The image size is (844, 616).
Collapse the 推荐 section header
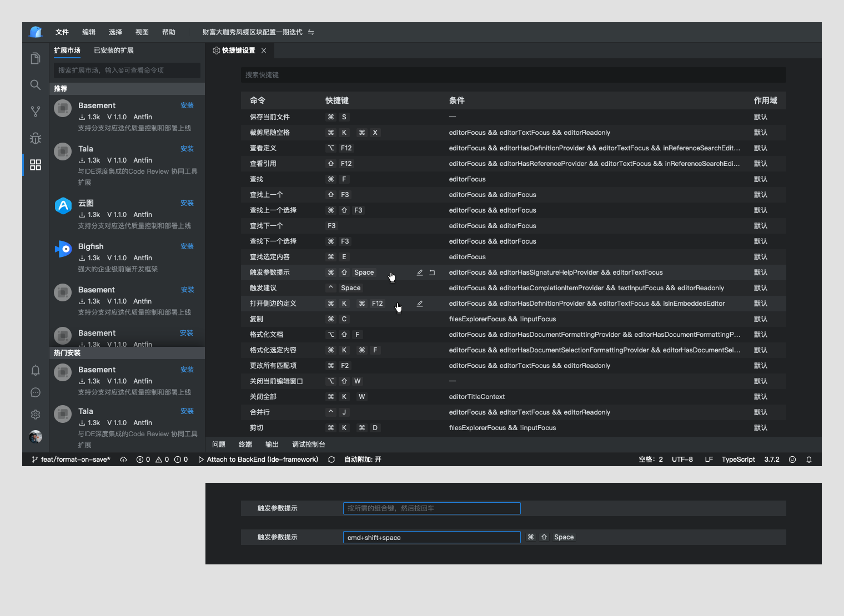[x=127, y=89]
